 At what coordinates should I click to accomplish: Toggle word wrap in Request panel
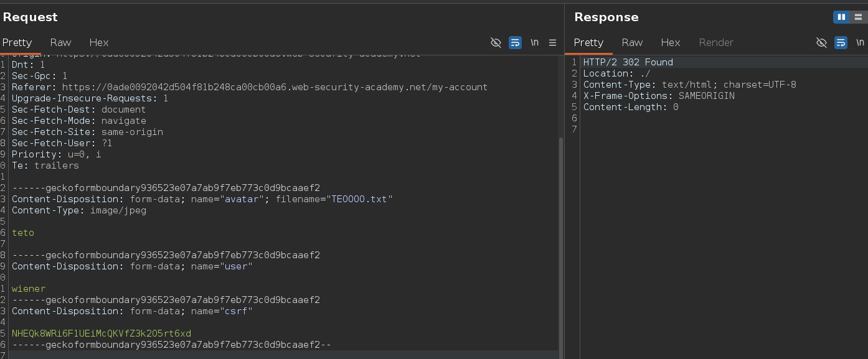coord(515,42)
